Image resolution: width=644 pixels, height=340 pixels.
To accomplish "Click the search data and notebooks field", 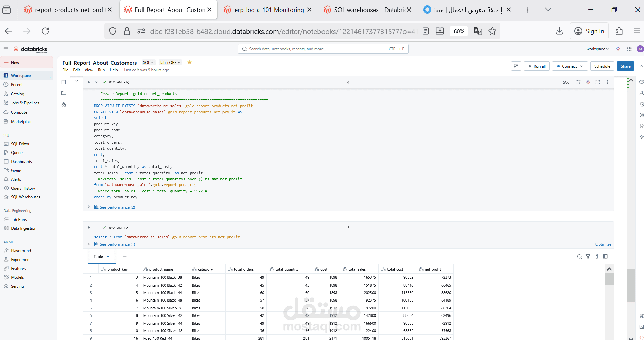I will point(323,49).
